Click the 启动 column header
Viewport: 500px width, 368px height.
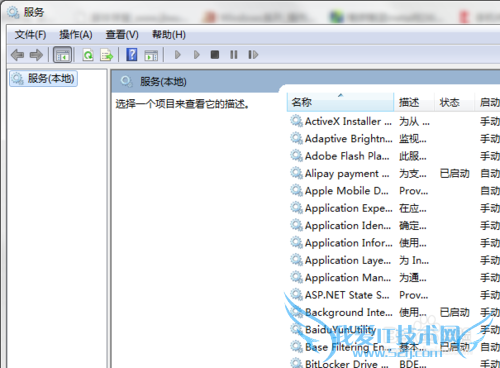point(487,102)
